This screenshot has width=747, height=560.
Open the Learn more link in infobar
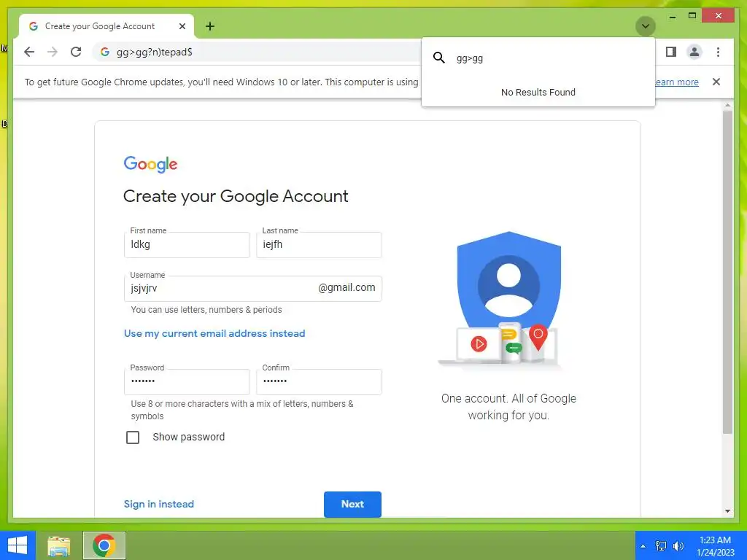coord(676,82)
